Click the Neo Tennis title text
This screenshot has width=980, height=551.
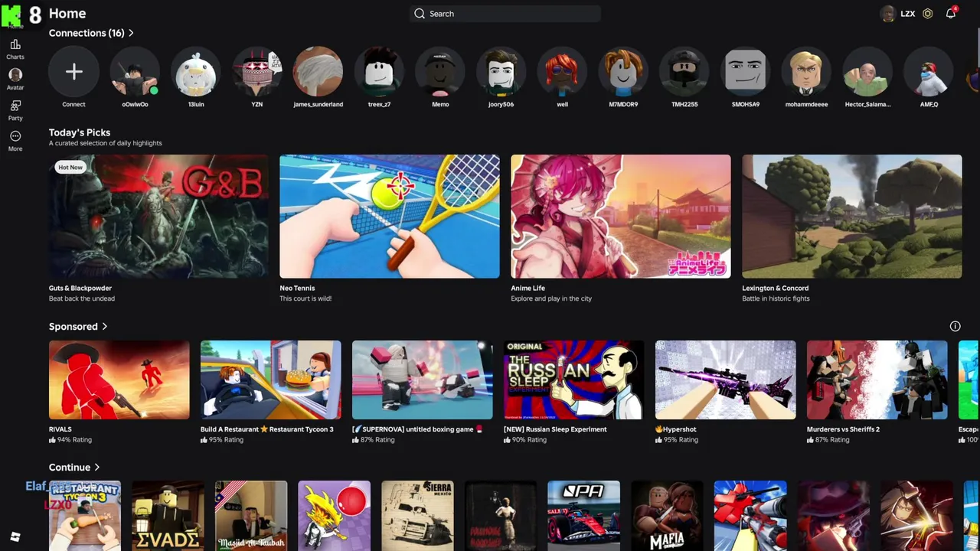click(x=297, y=289)
